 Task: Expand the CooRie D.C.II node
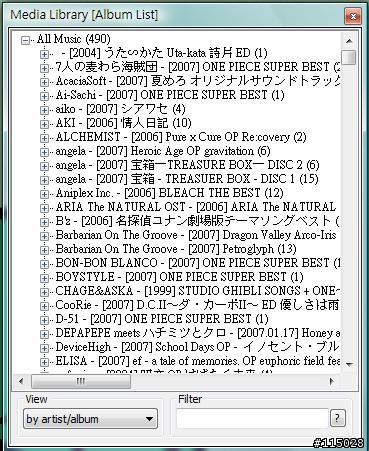[x=44, y=307]
